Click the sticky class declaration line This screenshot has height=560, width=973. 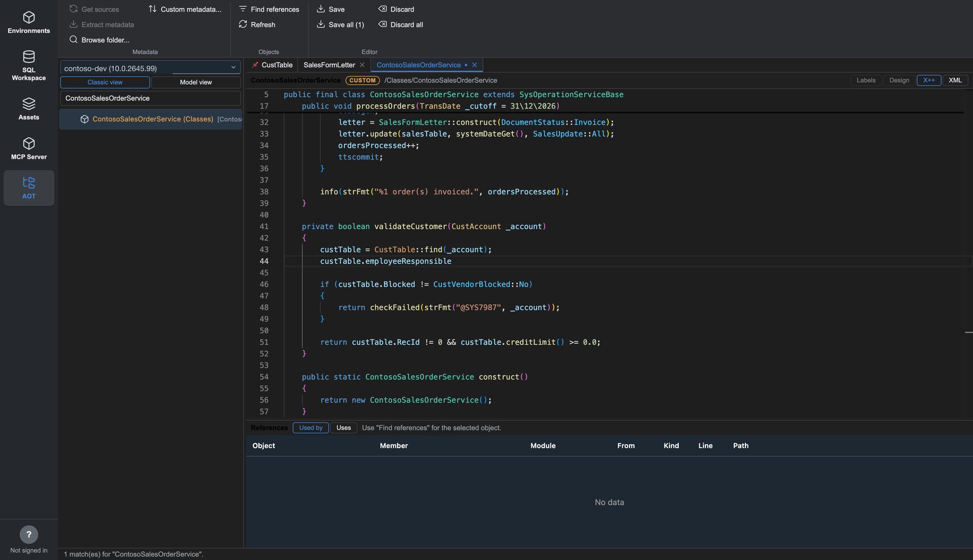tap(454, 94)
